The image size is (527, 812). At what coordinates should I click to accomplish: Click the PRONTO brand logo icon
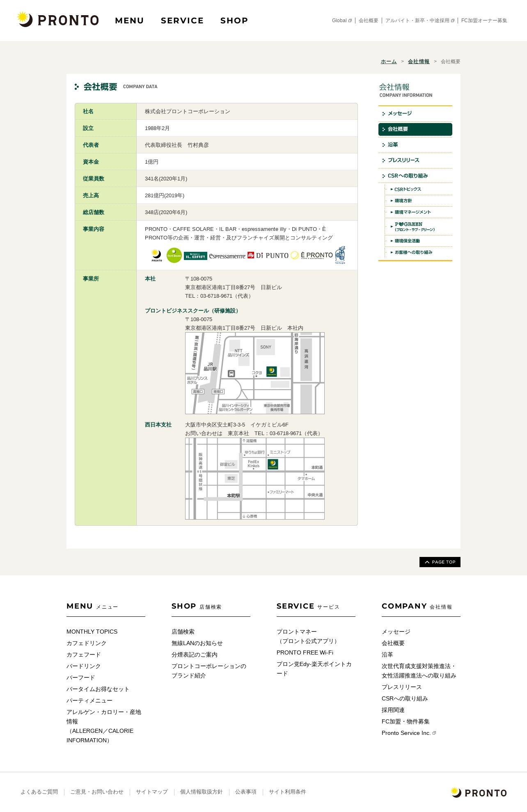point(156,255)
